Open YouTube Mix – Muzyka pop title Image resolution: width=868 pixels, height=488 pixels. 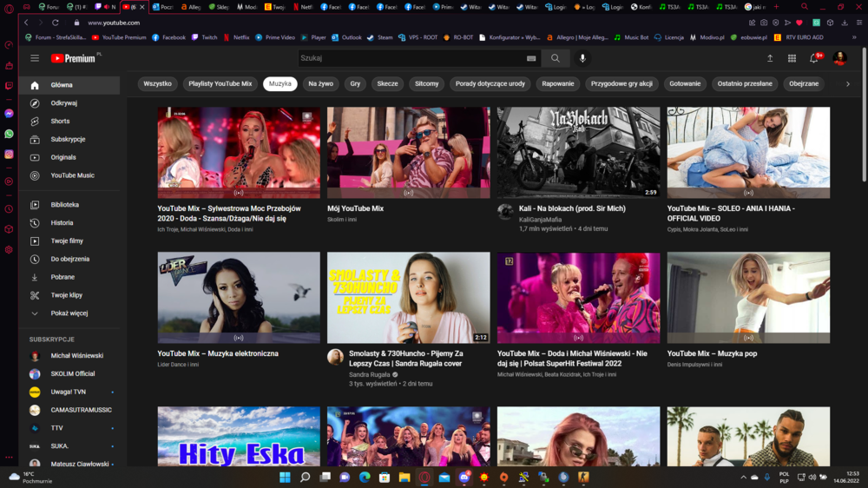(712, 353)
